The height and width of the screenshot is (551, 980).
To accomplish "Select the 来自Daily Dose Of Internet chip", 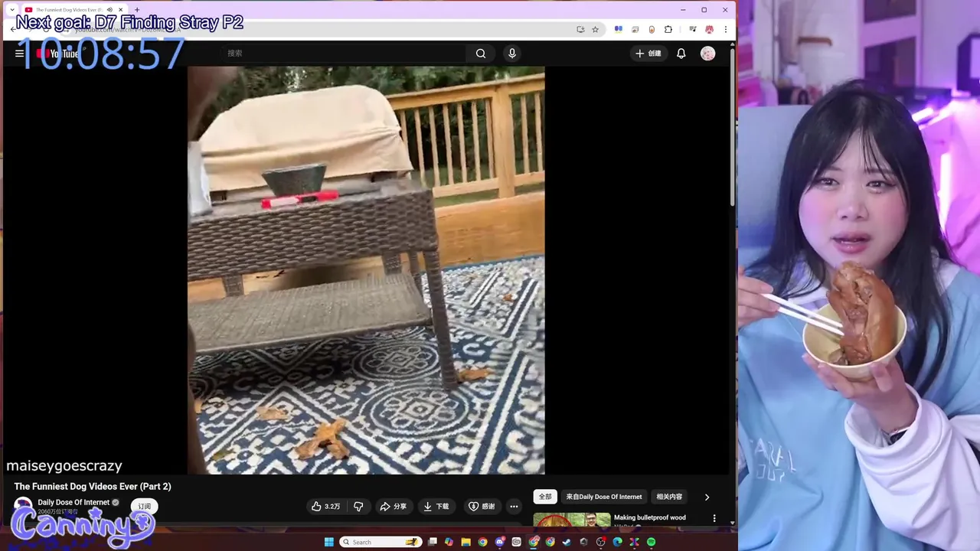I will (604, 497).
